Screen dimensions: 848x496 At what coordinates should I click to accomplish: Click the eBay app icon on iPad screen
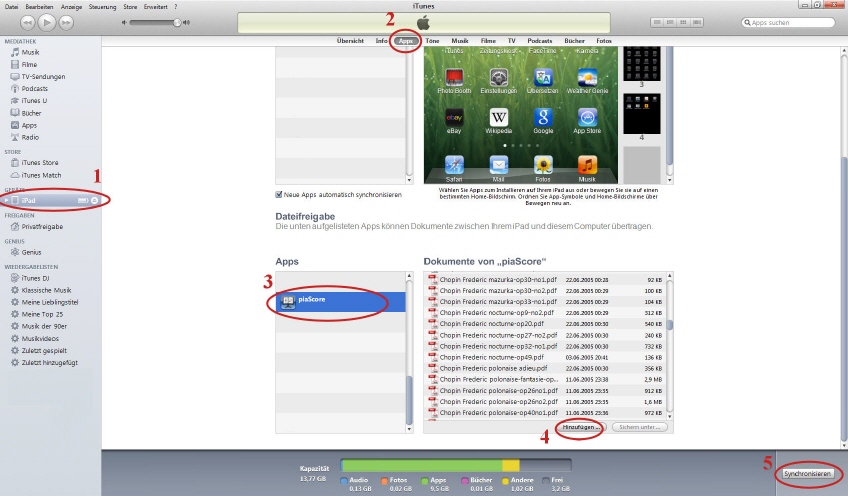pos(454,117)
